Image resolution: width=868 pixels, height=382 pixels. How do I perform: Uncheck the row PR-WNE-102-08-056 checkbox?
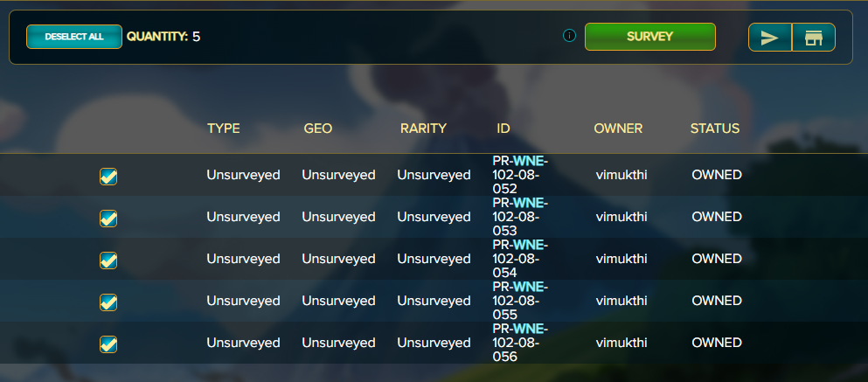pyautogui.click(x=108, y=344)
